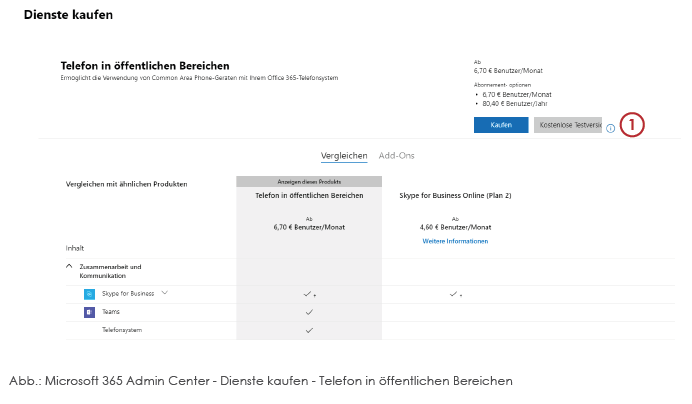This screenshot has height=404, width=692.
Task: Select the Vergleichen tab
Action: [x=344, y=156]
